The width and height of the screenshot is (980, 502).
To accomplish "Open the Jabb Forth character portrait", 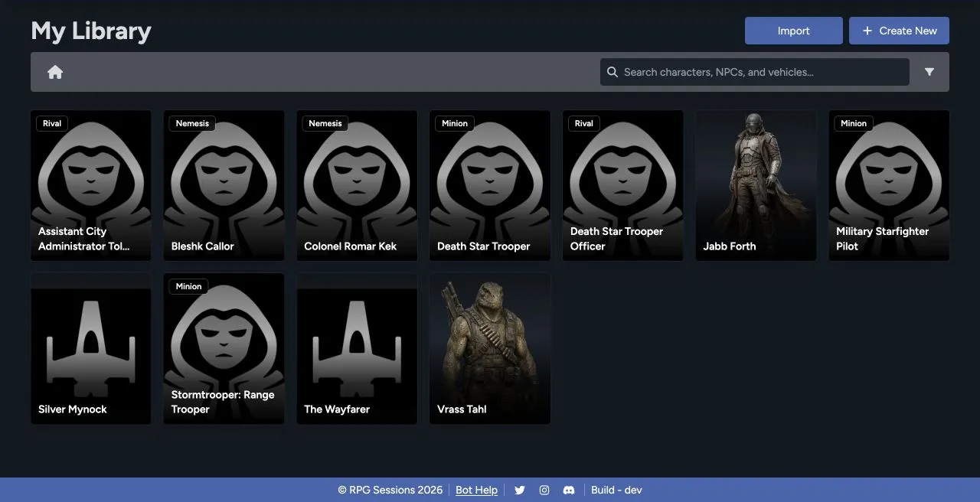I will click(x=756, y=185).
